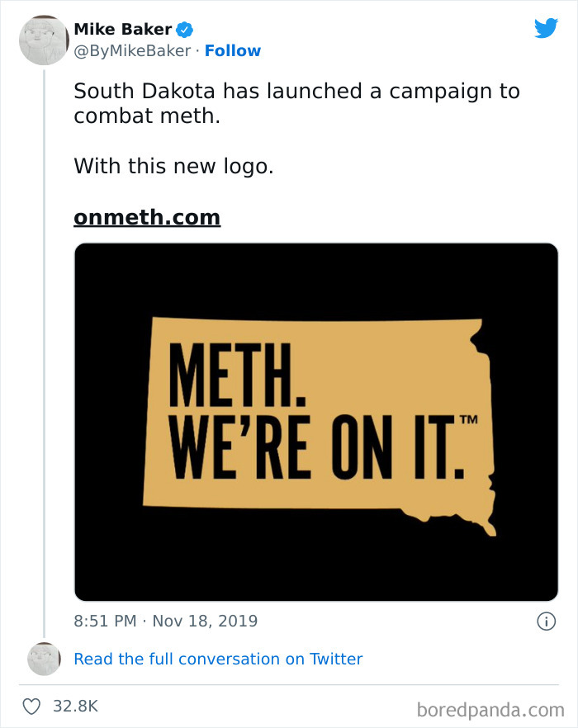578x728 pixels.
Task: Open the onmeth.com link
Action: 147,217
